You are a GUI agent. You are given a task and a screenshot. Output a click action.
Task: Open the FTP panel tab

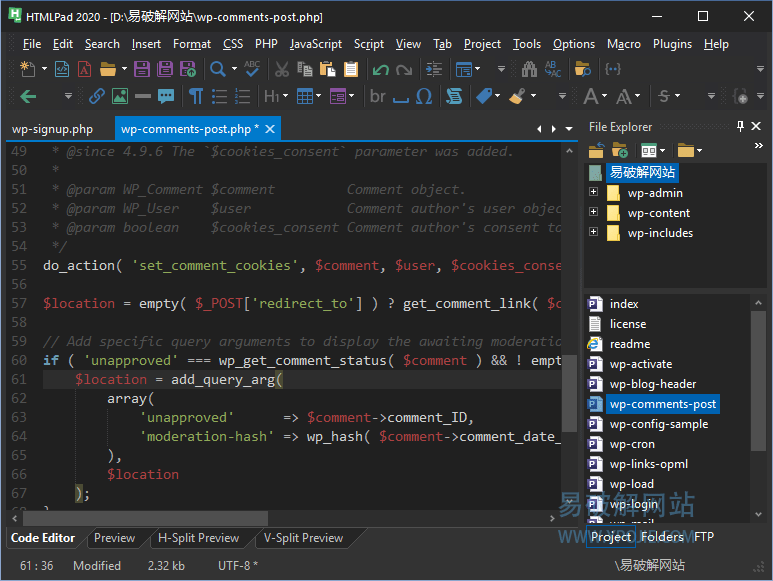click(x=704, y=537)
